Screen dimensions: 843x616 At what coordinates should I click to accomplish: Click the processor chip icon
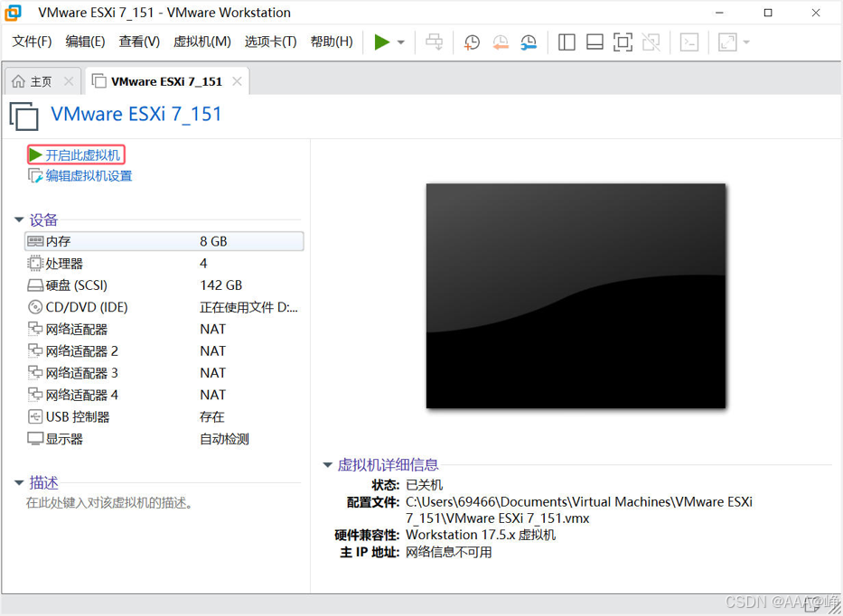pos(35,264)
